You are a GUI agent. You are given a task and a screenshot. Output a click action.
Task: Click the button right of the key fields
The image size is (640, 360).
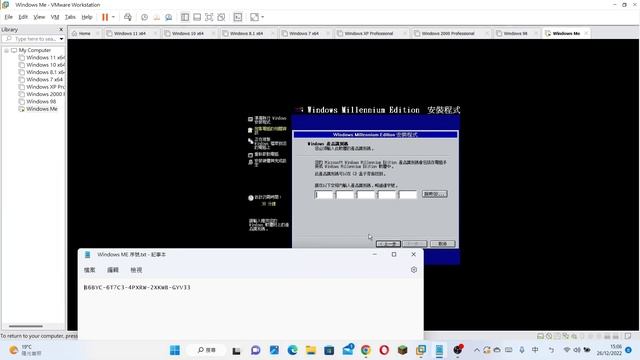tap(435, 194)
